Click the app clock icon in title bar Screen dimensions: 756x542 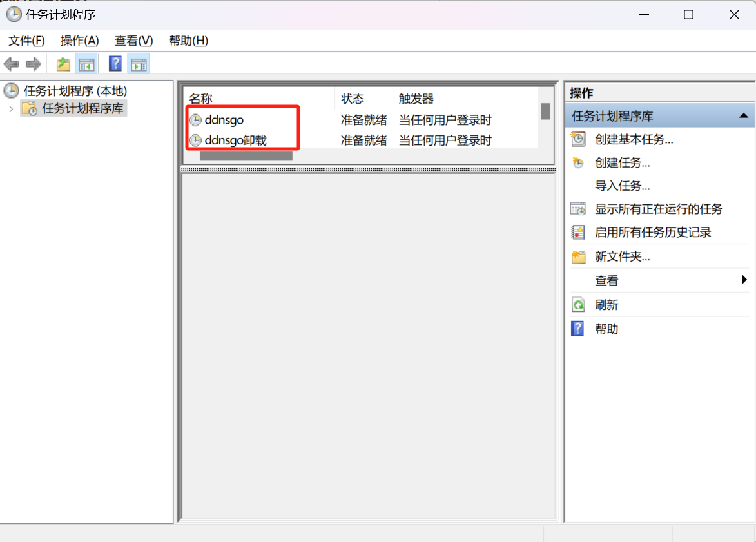coord(14,14)
